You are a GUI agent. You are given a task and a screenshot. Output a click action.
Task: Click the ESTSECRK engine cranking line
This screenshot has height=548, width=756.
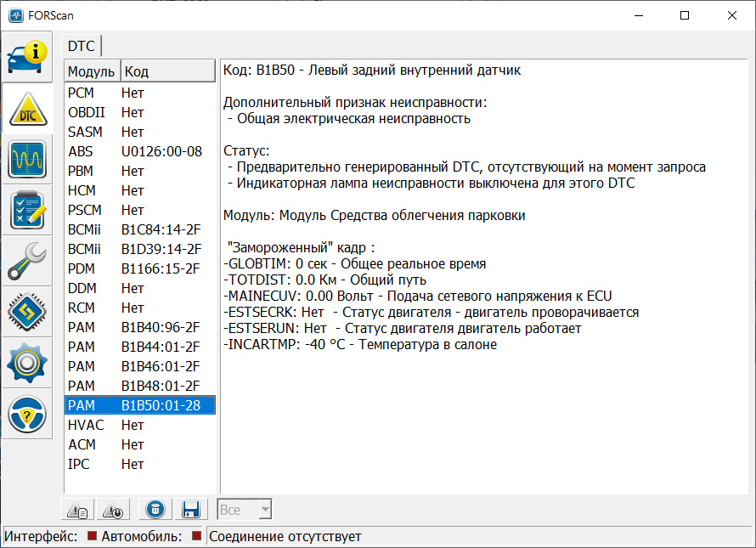pyautogui.click(x=431, y=312)
